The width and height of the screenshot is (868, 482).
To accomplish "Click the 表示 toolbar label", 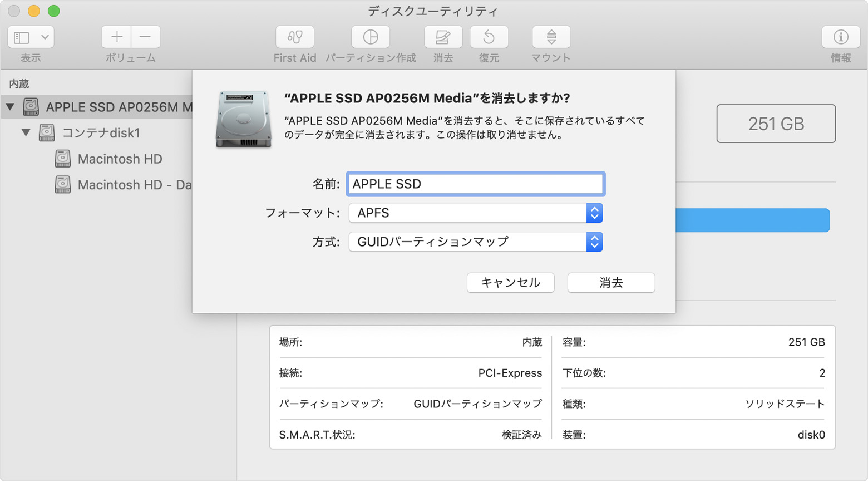I will (x=31, y=58).
